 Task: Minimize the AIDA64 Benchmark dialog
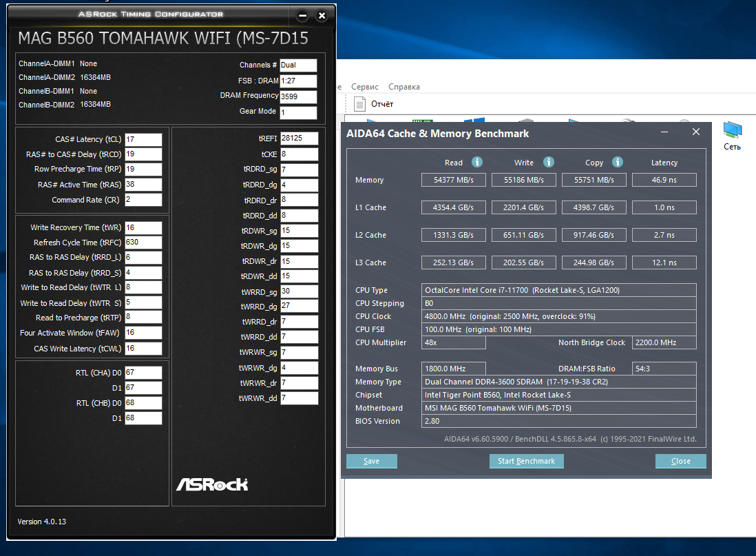[x=664, y=132]
